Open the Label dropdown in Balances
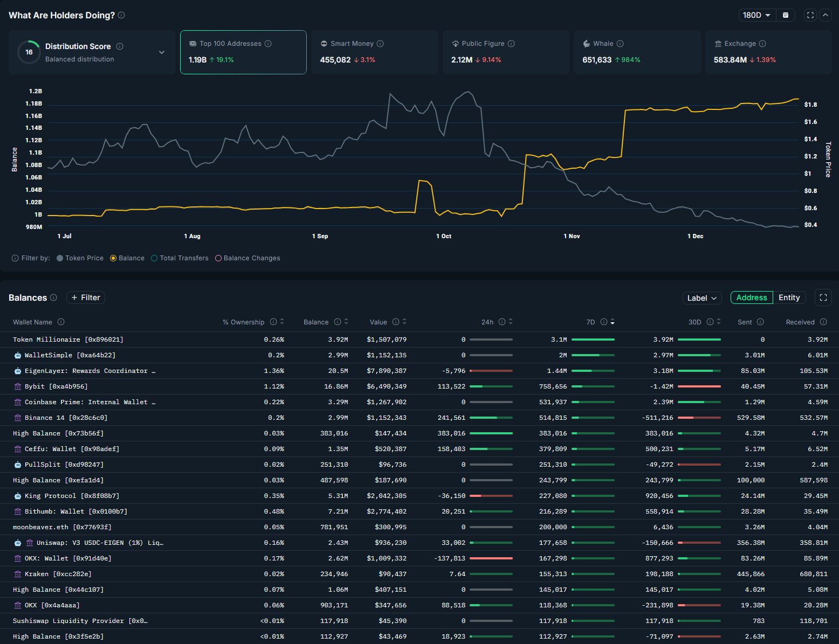Screen dimensions: 839x644 pyautogui.click(x=702, y=298)
